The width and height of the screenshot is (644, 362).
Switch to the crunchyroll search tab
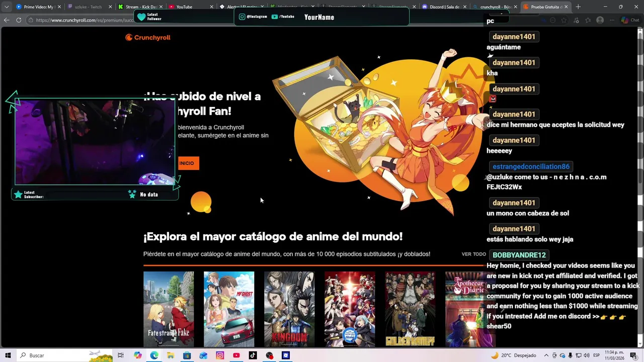coord(495,7)
